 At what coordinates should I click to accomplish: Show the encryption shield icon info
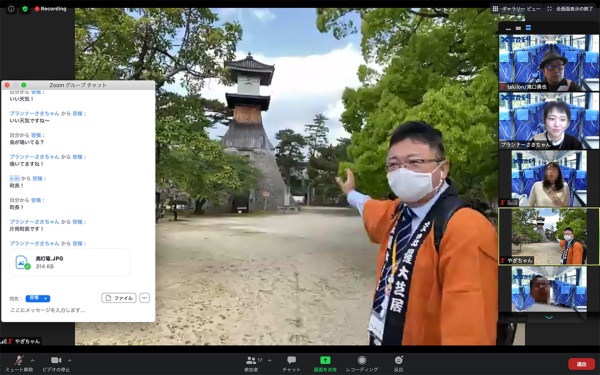point(25,8)
